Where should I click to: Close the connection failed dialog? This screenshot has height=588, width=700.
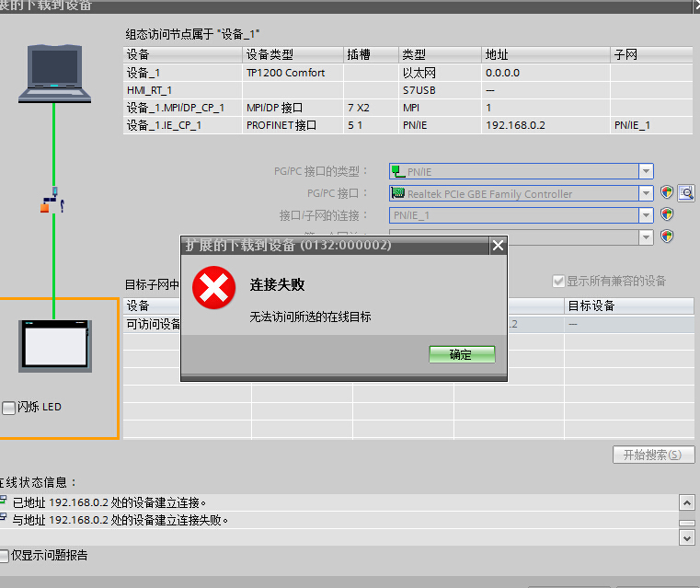point(498,245)
